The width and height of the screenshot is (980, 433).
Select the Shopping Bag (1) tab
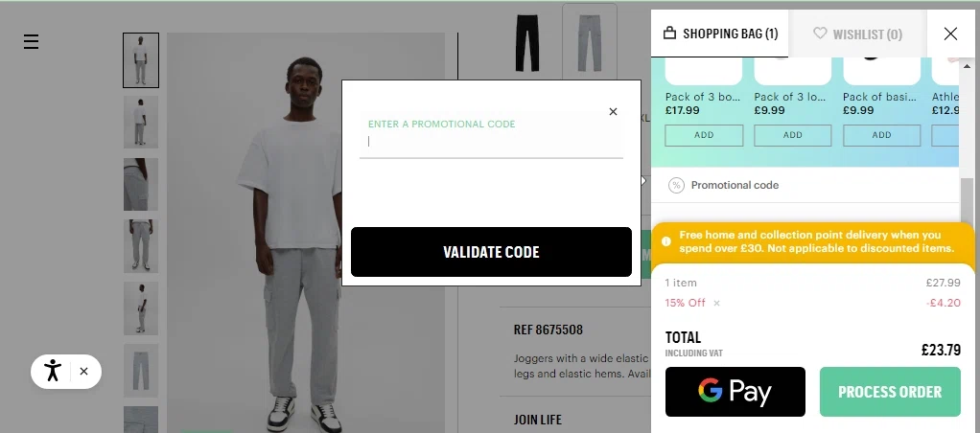[720, 34]
